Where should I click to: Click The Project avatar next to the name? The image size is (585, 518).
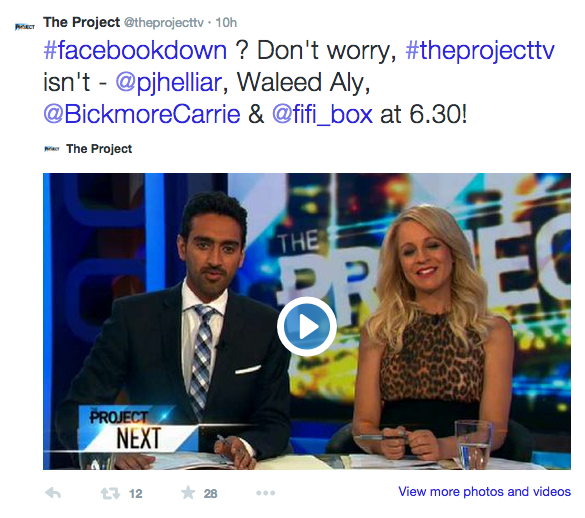[x=25, y=26]
